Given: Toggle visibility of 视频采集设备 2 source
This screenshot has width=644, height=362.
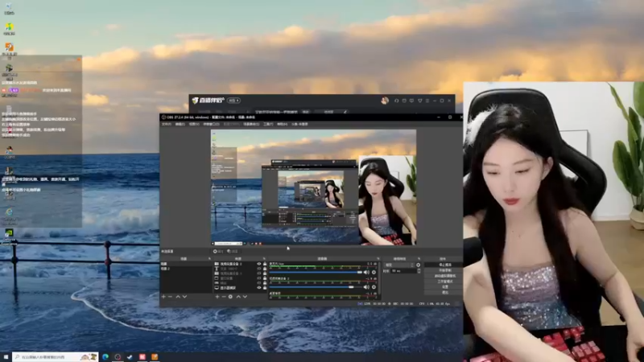Looking at the screenshot, I should tap(259, 264).
